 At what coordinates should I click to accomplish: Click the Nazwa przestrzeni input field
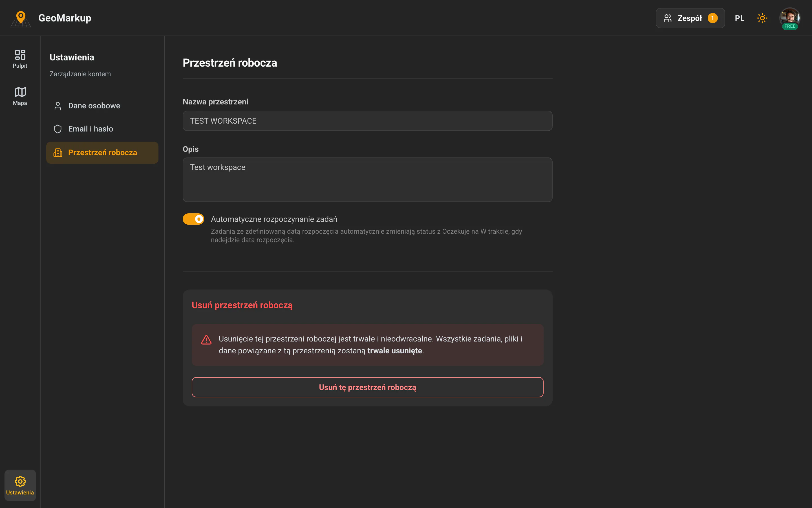point(367,121)
